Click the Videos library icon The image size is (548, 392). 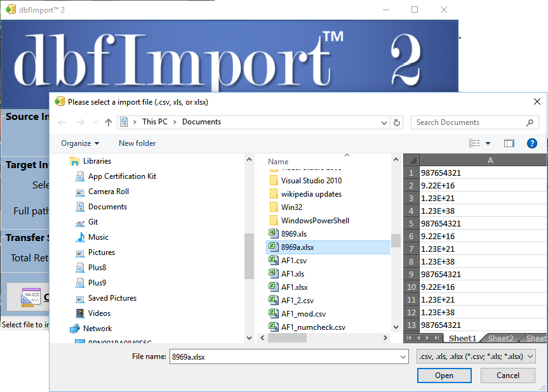click(x=80, y=313)
